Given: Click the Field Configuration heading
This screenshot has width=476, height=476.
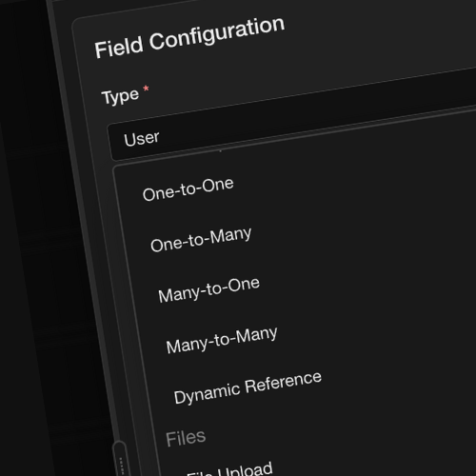Looking at the screenshot, I should click(x=189, y=37).
